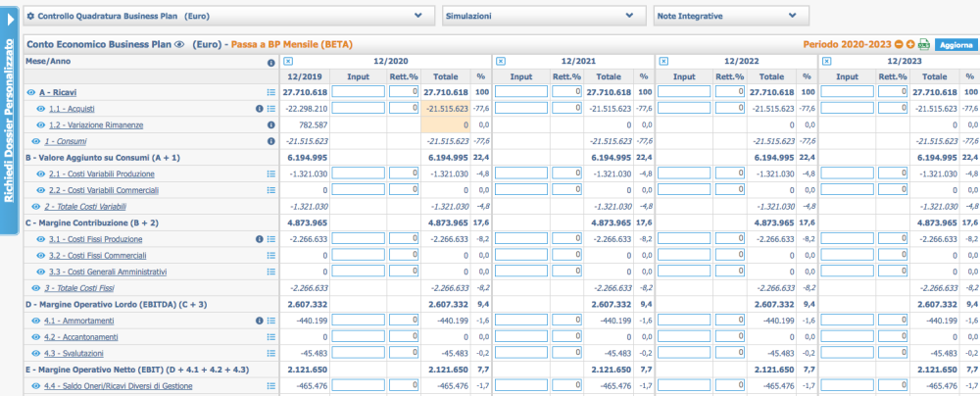
Task: Open Controllo Quadratura Business Plan dropdown
Action: [x=228, y=17]
